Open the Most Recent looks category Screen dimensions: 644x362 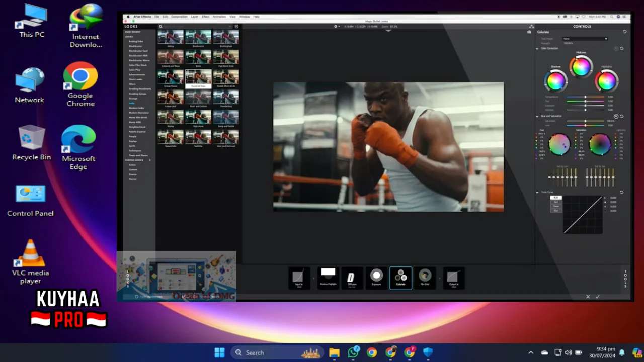pos(133,32)
